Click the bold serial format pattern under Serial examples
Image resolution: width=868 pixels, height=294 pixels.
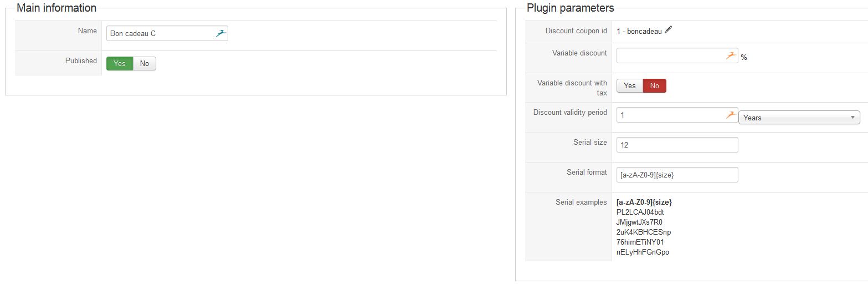click(644, 202)
